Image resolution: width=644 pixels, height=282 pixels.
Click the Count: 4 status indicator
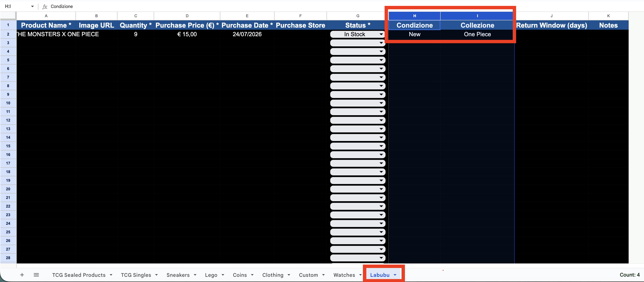[629, 275]
